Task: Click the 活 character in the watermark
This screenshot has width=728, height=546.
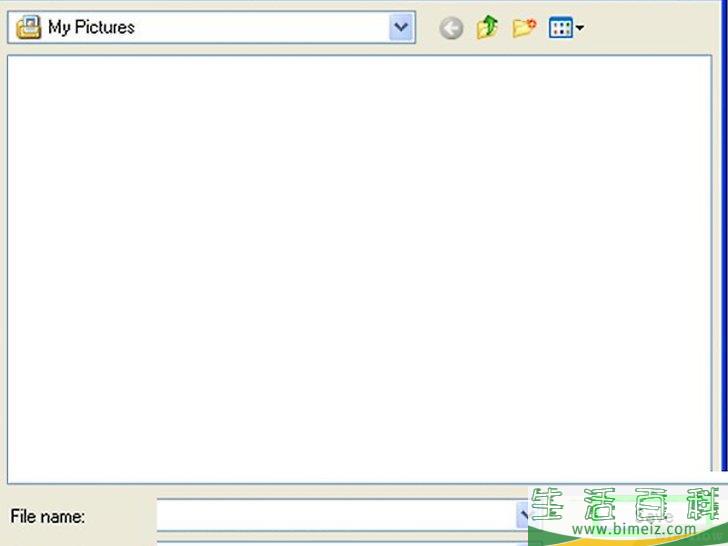Action: click(597, 504)
